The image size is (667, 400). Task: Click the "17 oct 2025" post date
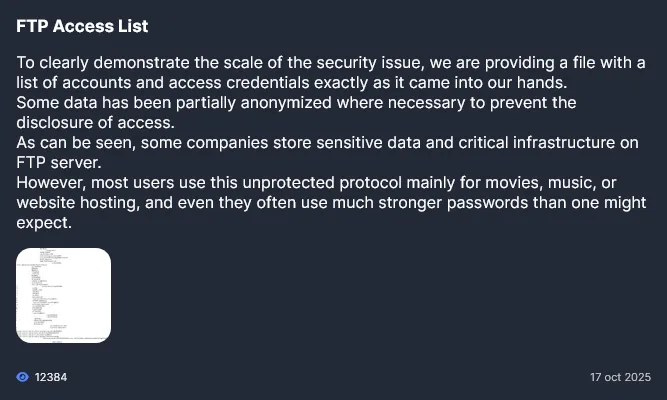[x=620, y=377]
